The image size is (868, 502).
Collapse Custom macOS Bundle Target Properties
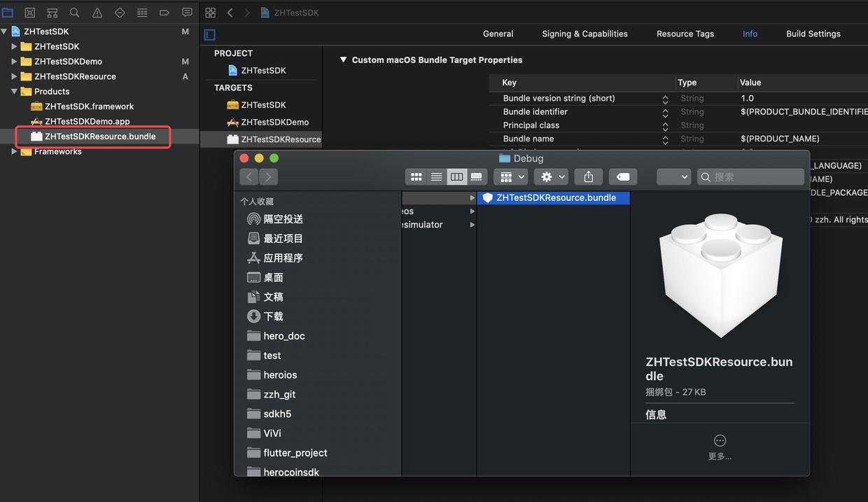pyautogui.click(x=343, y=60)
